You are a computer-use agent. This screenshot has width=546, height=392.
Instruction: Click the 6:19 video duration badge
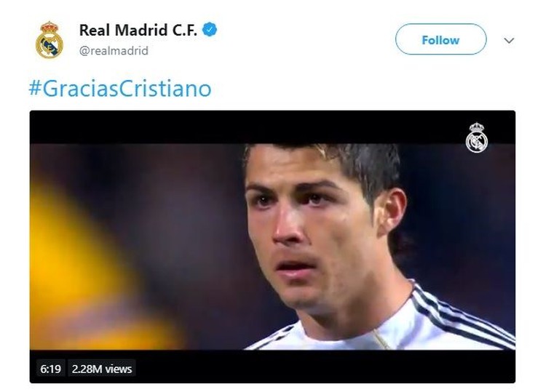point(50,369)
